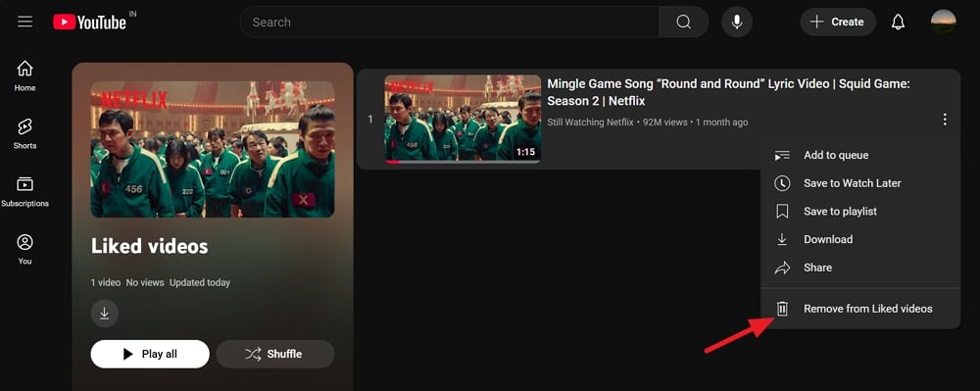The image size is (980, 391).
Task: Open video title Mingle Game Song link
Action: point(729,92)
